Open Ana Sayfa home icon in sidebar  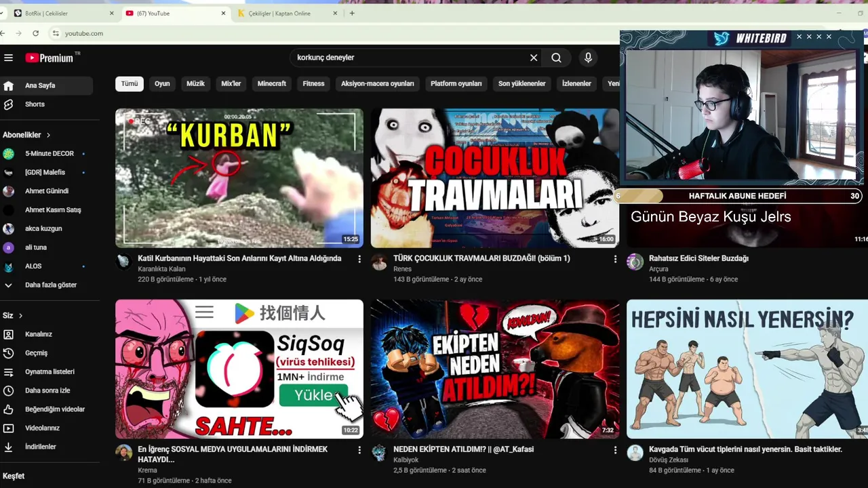point(9,85)
